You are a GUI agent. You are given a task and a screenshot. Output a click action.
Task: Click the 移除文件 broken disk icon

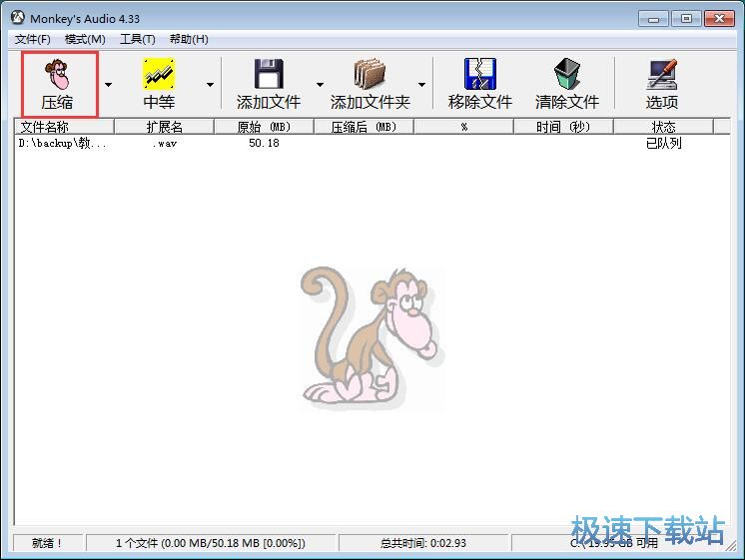tap(480, 74)
